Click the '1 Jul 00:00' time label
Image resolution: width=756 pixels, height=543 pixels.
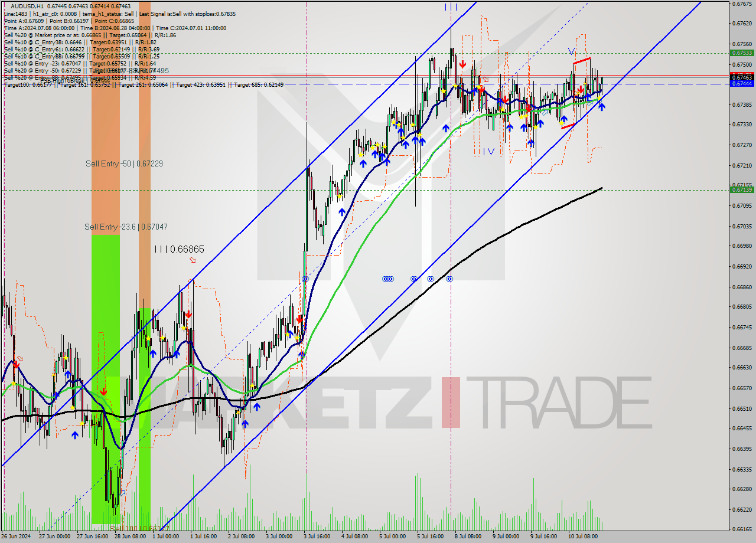165,537
